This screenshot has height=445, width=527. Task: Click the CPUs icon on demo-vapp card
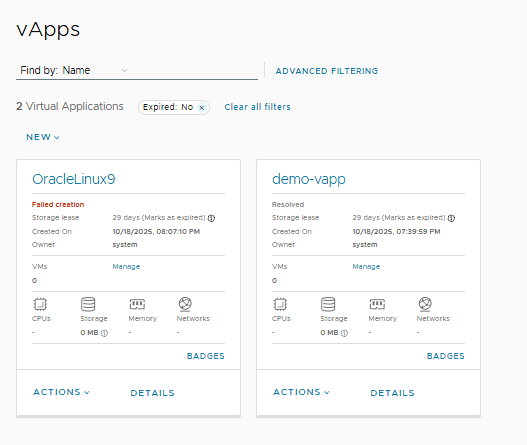pyautogui.click(x=280, y=304)
